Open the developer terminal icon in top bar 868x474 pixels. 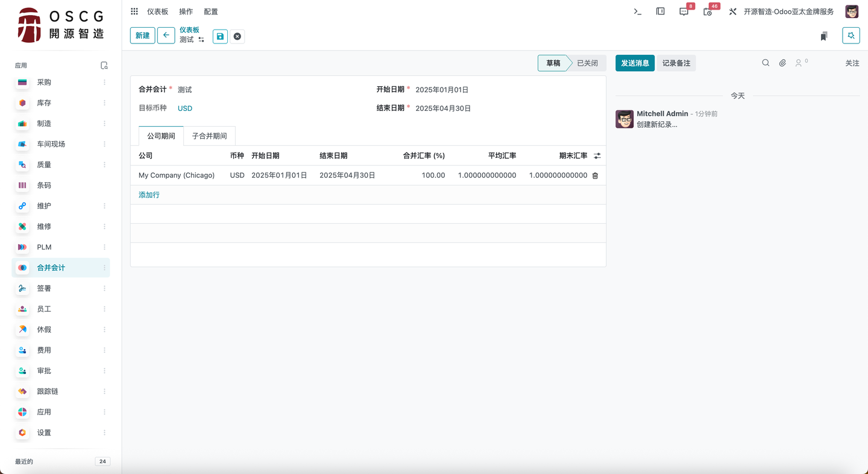pyautogui.click(x=637, y=11)
